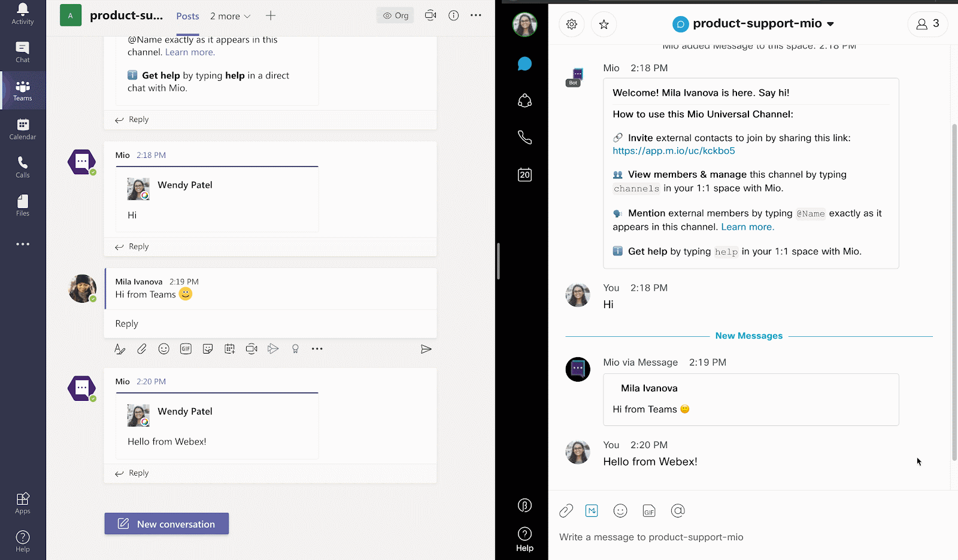Open Mila Ivanova's avatar in Teams
The image size is (958, 560).
(x=83, y=288)
